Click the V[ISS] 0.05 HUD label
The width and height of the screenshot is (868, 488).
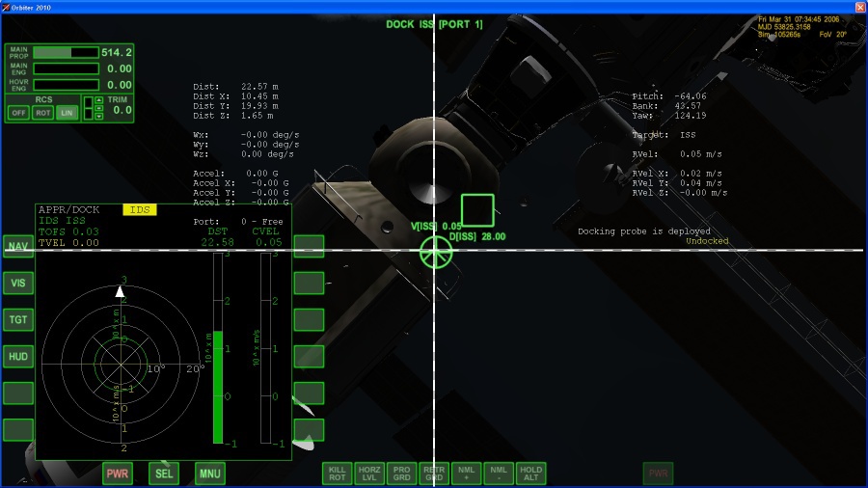click(x=436, y=226)
